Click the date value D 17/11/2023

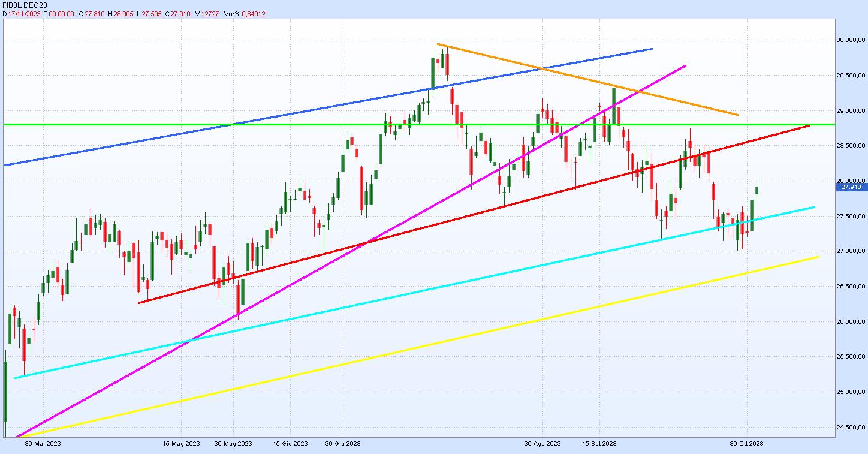pos(22,13)
